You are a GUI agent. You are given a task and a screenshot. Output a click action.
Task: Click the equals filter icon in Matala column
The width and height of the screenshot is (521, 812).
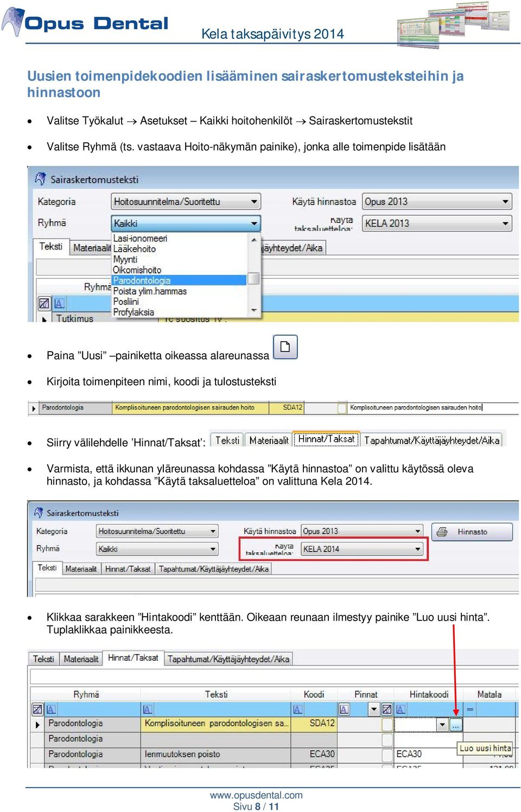[470, 709]
